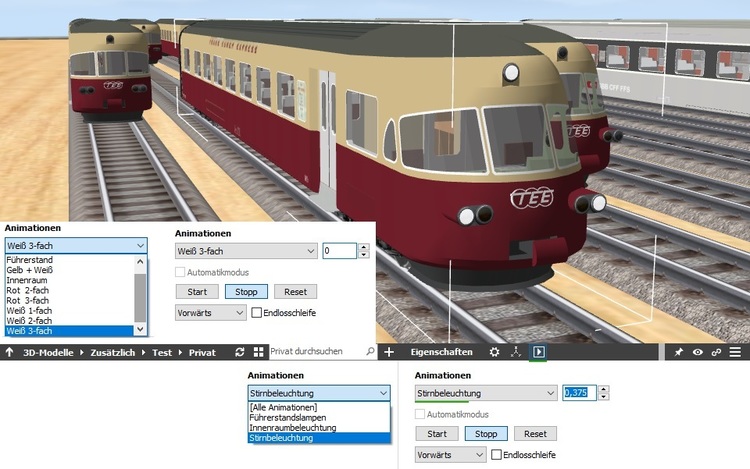The height and width of the screenshot is (469, 750).
Task: Decrease the value next to 0,375
Action: (x=604, y=396)
